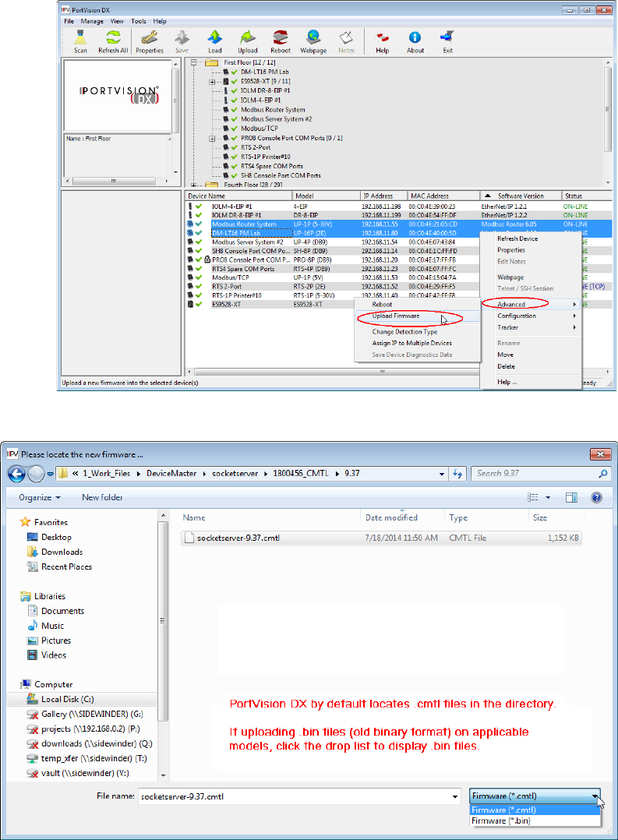618x840 pixels.
Task: Click the help icon in file dialog
Action: 596,498
